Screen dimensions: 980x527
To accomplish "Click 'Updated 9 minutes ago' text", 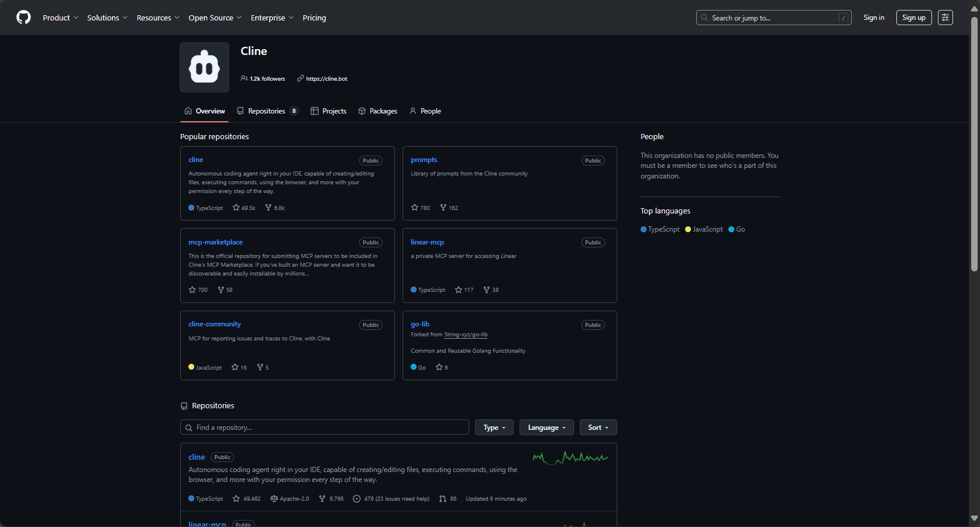I will pyautogui.click(x=496, y=499).
